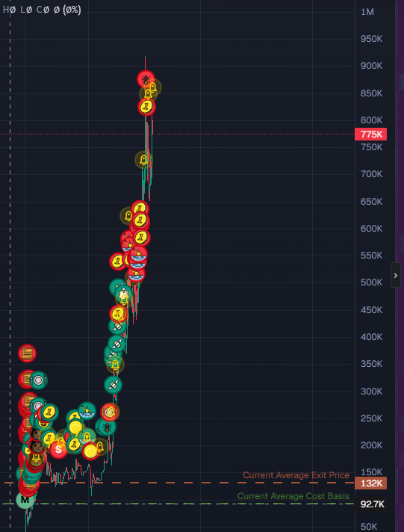Screen dimensions: 404x532
Task: Click the 400K price axis label
Action: click(371, 336)
